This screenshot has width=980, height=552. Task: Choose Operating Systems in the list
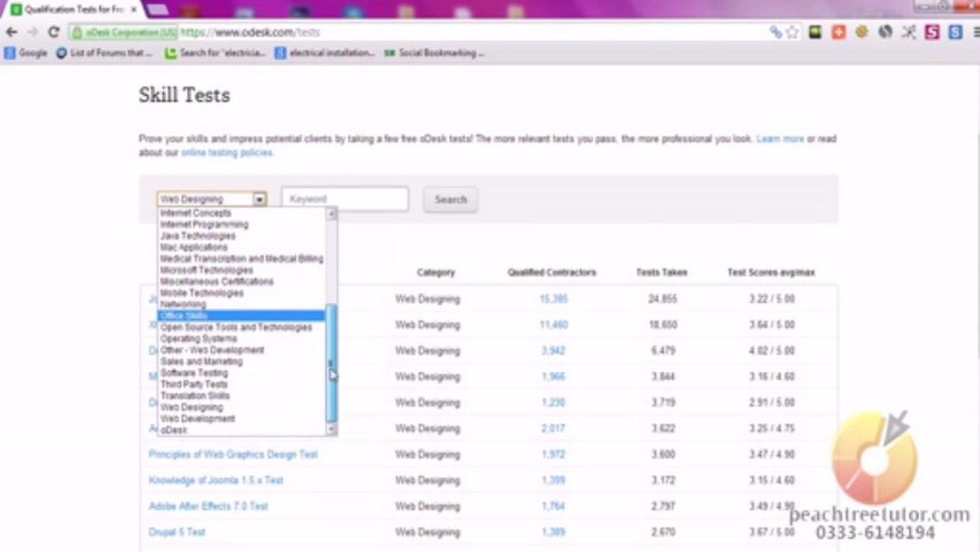pos(198,339)
